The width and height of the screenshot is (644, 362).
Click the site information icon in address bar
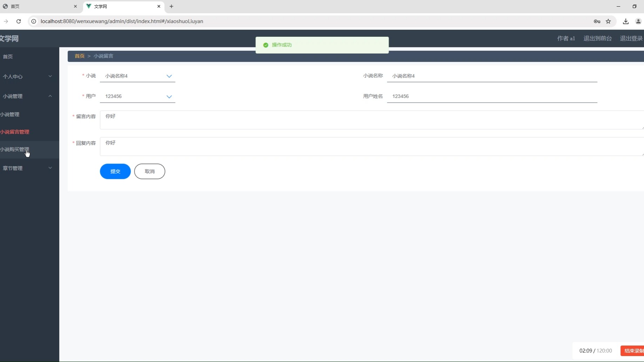point(34,21)
